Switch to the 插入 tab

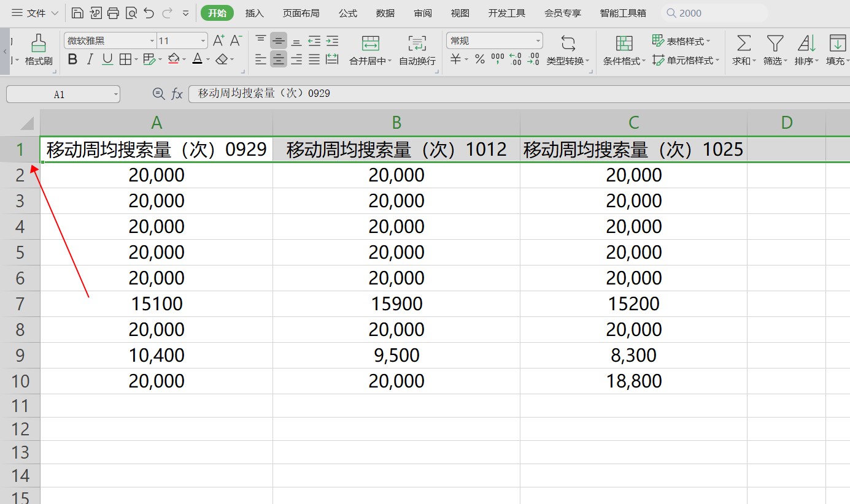[254, 13]
